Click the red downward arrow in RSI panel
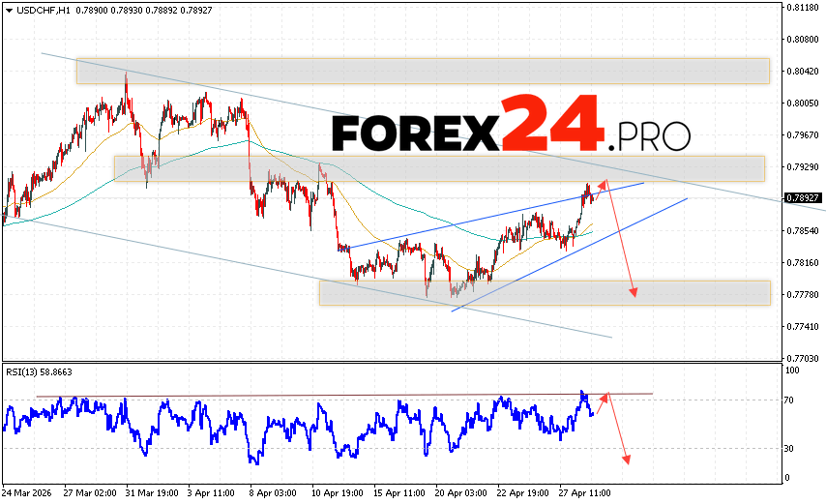 click(617, 428)
